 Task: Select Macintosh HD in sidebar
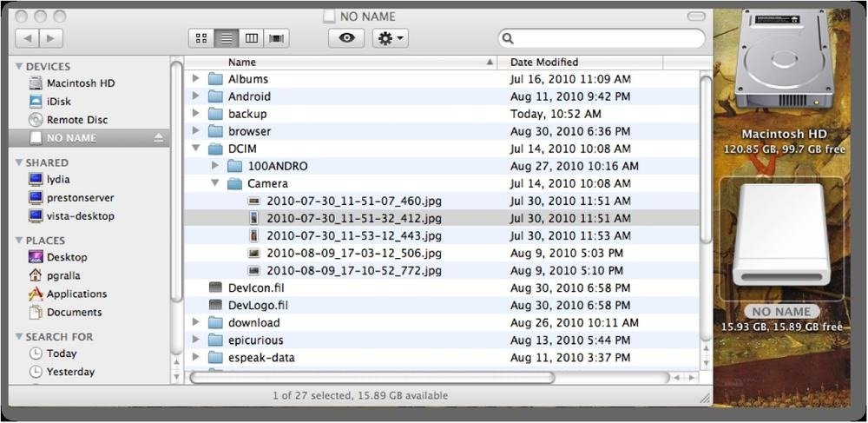(x=80, y=83)
